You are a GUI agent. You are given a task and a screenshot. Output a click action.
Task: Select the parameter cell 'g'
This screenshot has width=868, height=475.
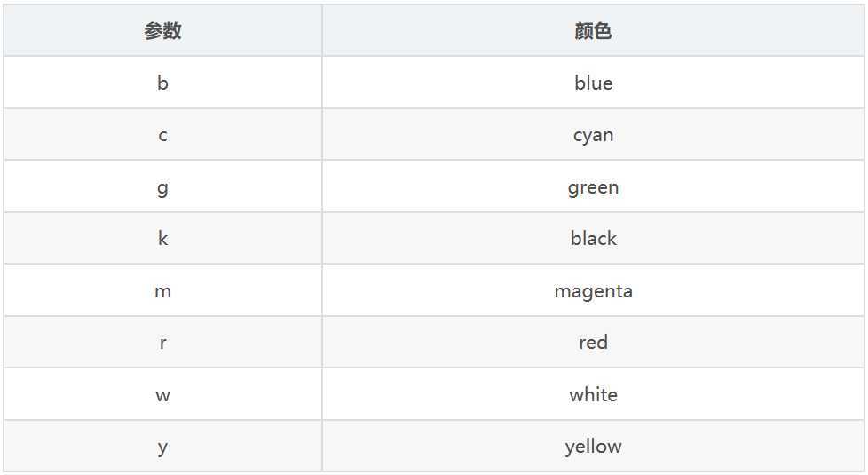[x=162, y=186]
